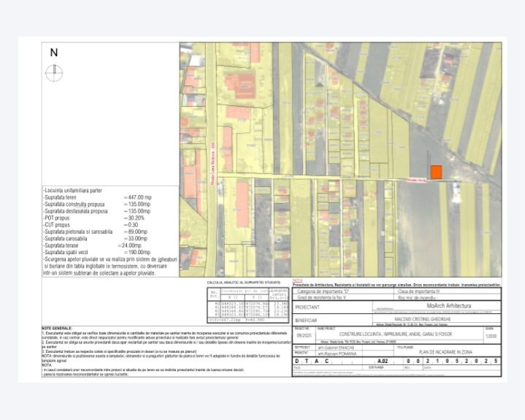This screenshot has width=525, height=420.
Task: Select the orange plot marker on the map
Action: pos(436,172)
